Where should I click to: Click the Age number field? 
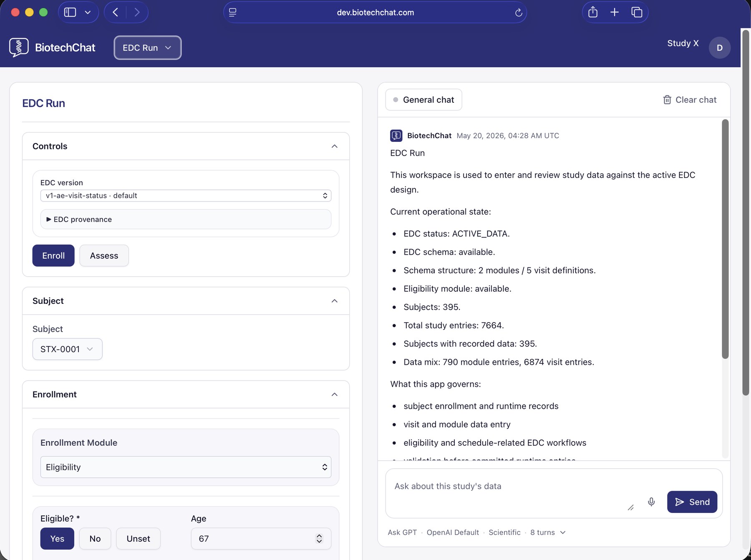pyautogui.click(x=261, y=539)
